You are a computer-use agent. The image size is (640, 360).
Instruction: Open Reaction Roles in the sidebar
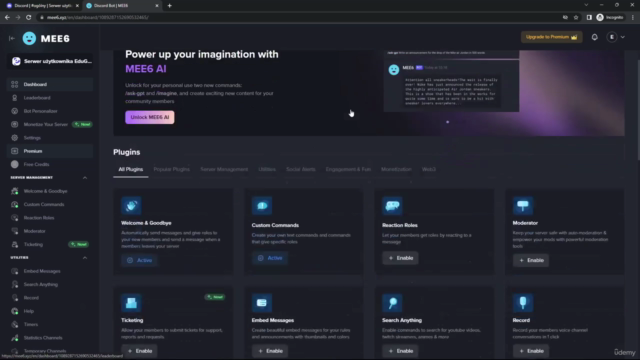[50, 218]
